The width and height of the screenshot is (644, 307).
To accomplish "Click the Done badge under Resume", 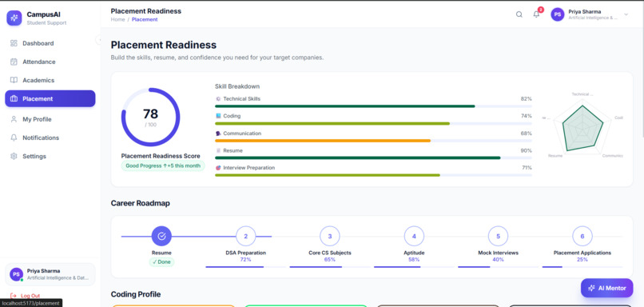I will click(x=161, y=261).
